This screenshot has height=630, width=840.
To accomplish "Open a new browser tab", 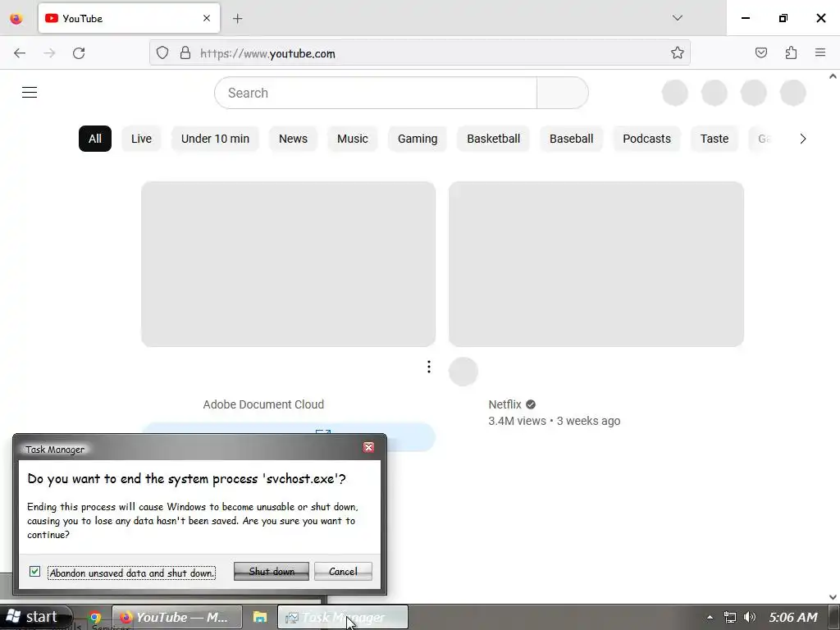I will point(237,19).
